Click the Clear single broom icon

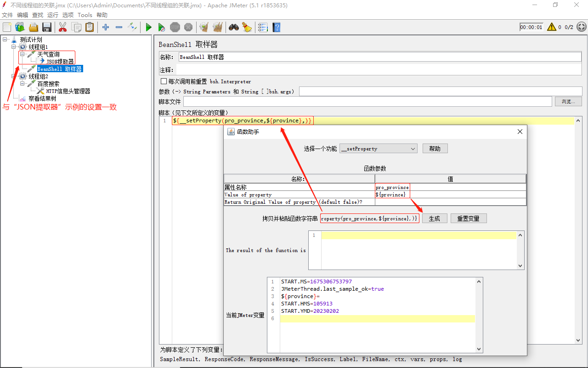(204, 27)
